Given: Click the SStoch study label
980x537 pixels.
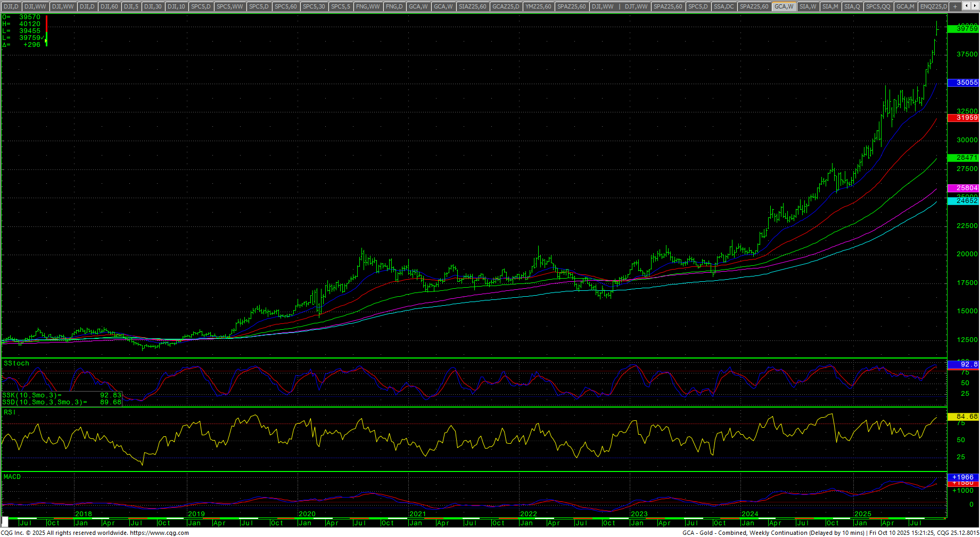Looking at the screenshot, I should click(x=17, y=363).
